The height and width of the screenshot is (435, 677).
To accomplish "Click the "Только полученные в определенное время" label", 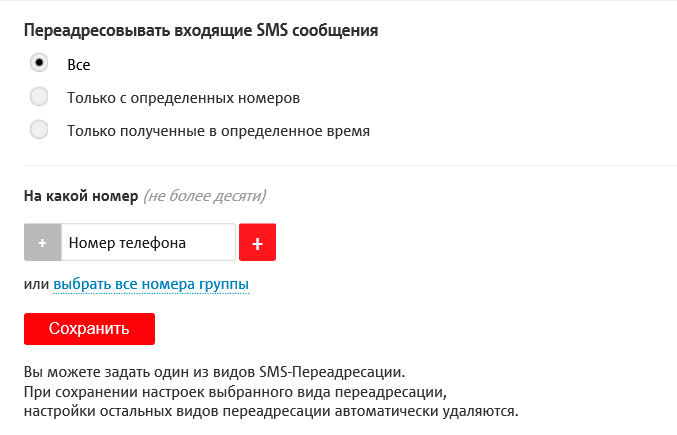I will (x=218, y=130).
